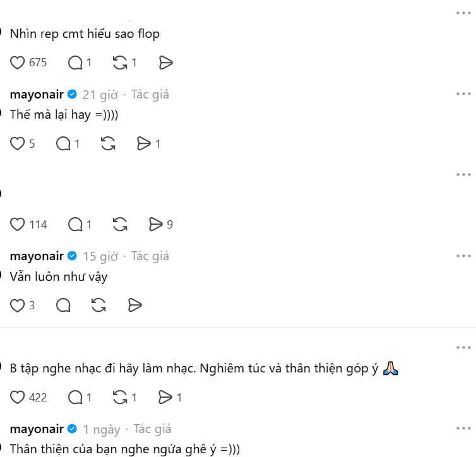Open mayonair profile from 1 ngày reply
Image resolution: width=476 pixels, height=457 pixels.
[x=37, y=429]
